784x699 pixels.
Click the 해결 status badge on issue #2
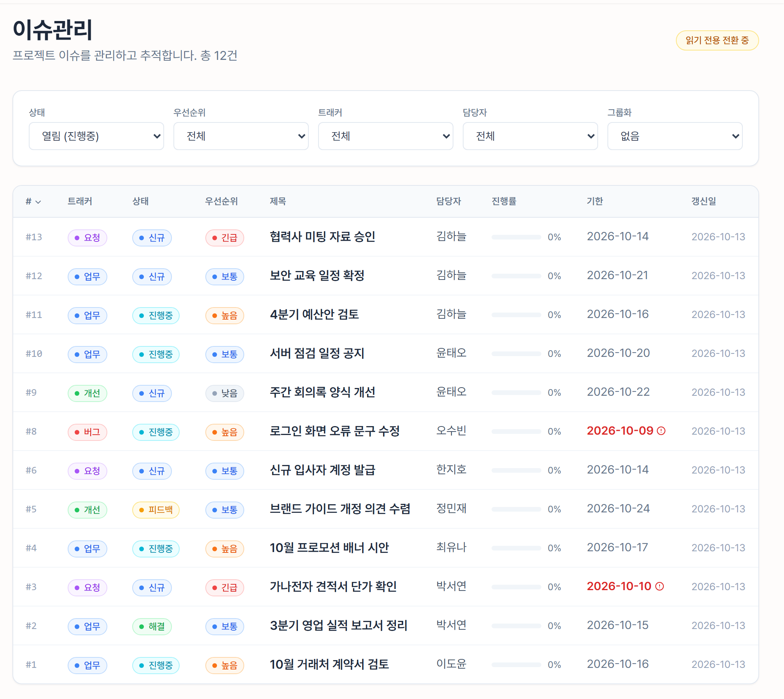click(152, 626)
